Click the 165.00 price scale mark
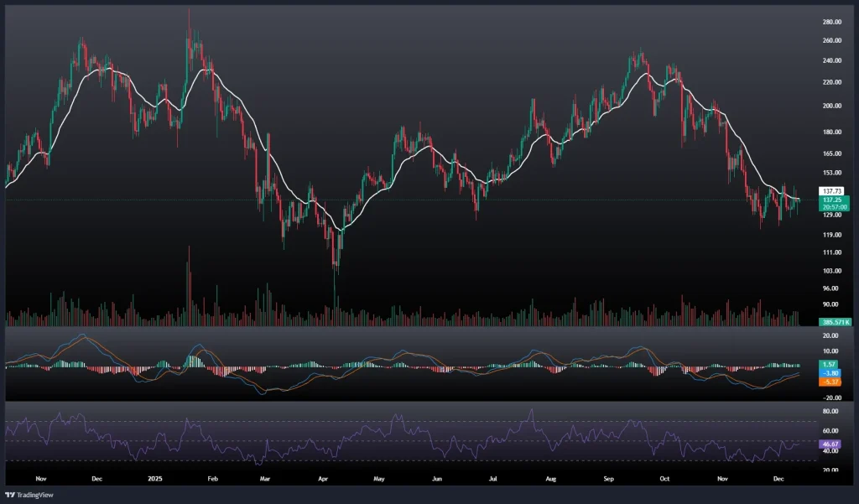Screen dimensions: 859x504 click(x=832, y=153)
